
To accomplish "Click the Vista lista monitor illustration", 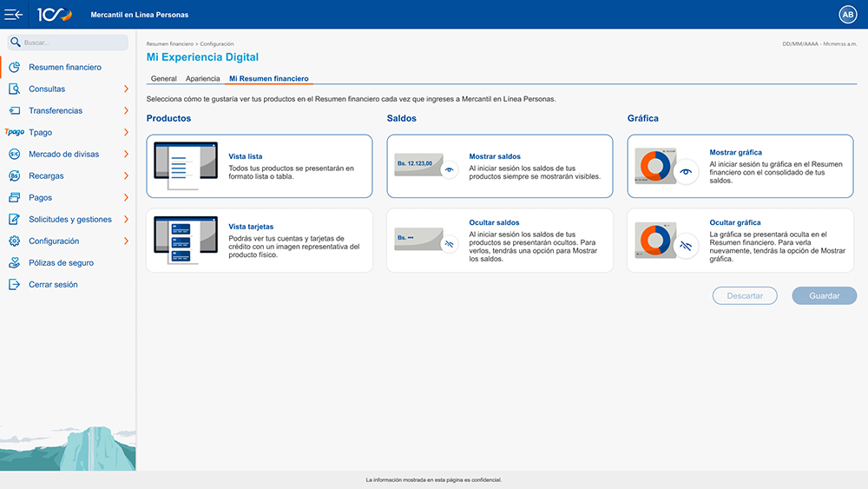I will coord(186,166).
